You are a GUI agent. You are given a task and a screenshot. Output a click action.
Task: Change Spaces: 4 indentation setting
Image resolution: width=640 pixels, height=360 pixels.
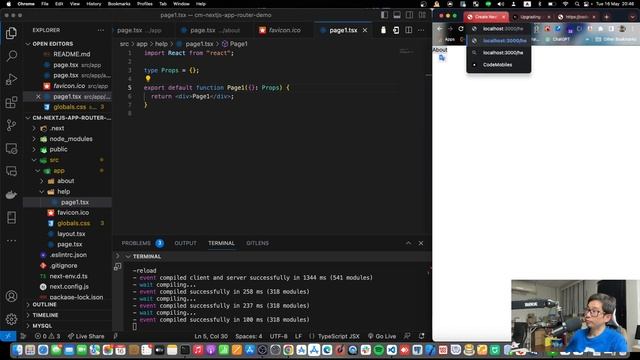[249, 336]
